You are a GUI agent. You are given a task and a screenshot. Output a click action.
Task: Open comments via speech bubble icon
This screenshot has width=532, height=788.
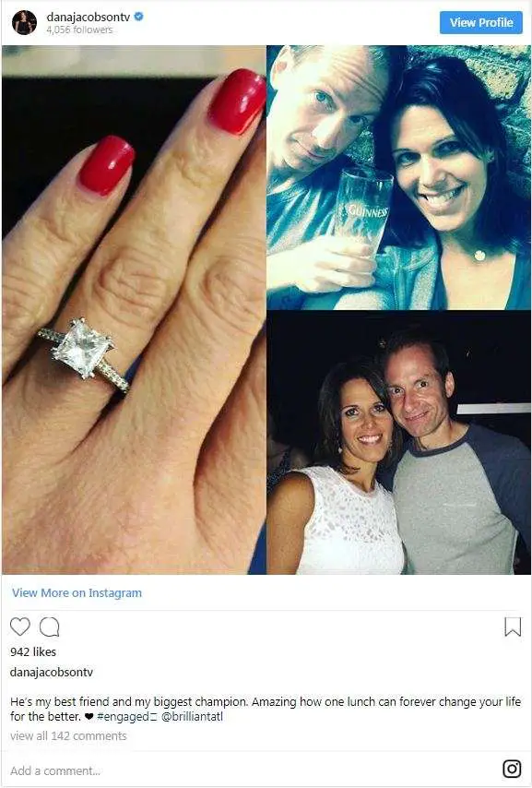[50, 627]
